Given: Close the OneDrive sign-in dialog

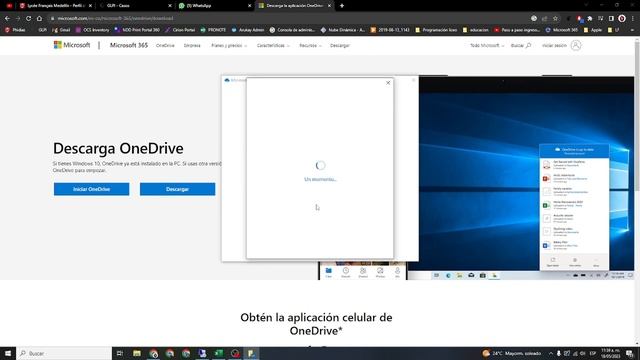Looking at the screenshot, I should coord(388,83).
